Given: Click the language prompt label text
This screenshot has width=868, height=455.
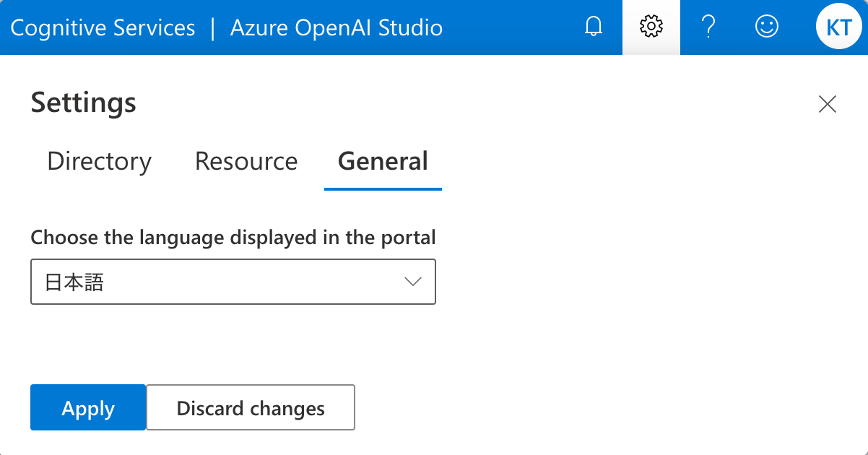Looking at the screenshot, I should 233,237.
